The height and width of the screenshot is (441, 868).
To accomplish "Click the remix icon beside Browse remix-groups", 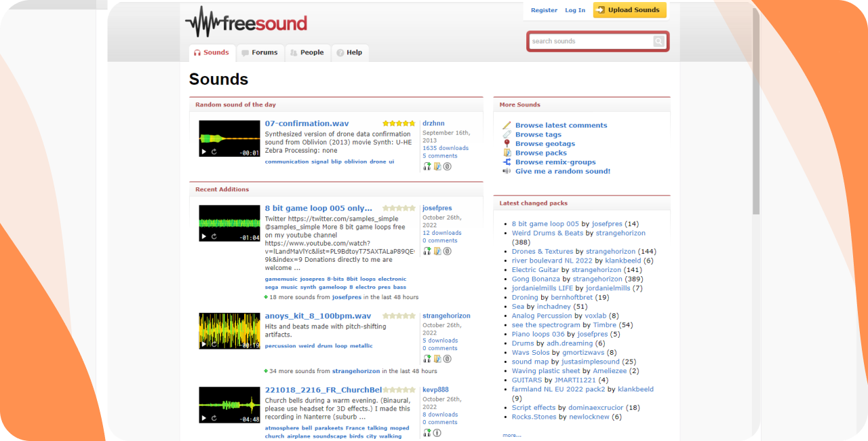I will 507,162.
